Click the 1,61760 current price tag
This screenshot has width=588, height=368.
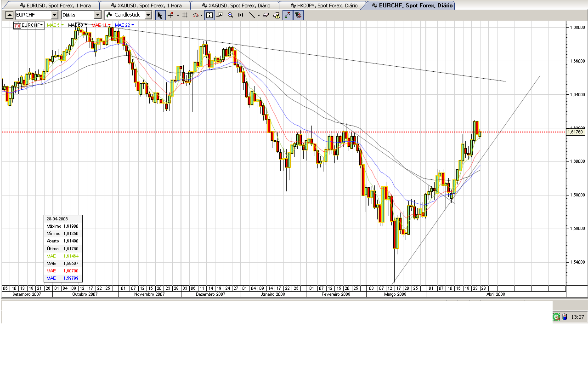(576, 132)
